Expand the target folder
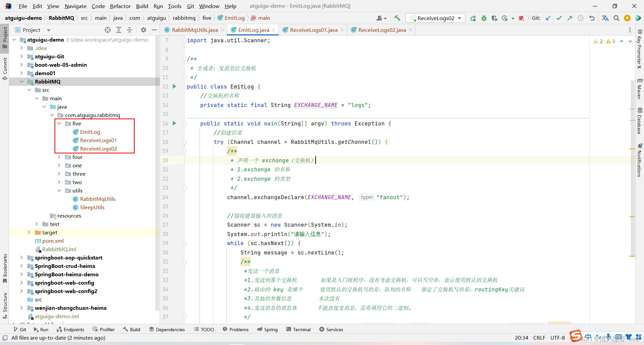Viewport: 644px width, 345px height. coord(29,232)
